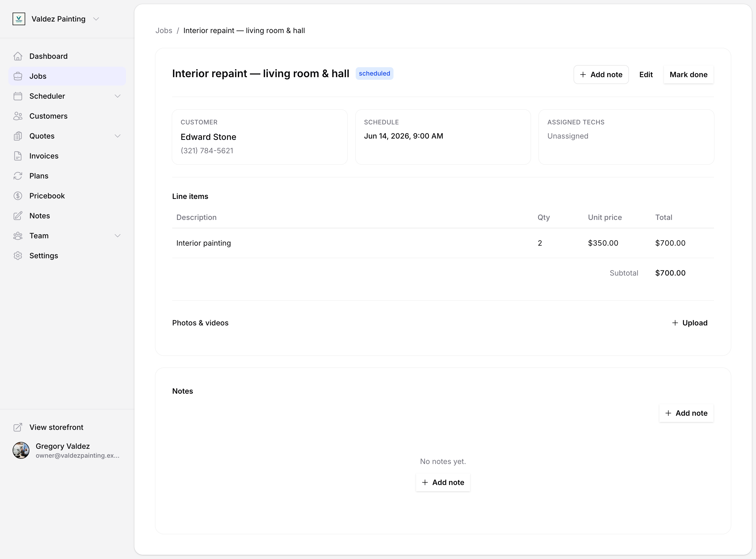This screenshot has width=756, height=559.
Task: Open the Pricebook page
Action: click(x=67, y=196)
